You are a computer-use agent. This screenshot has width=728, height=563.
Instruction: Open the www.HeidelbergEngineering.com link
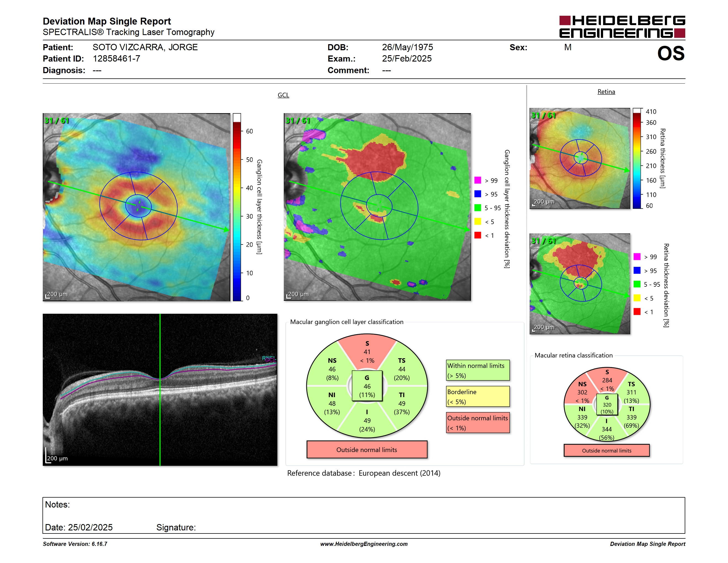[x=364, y=544]
